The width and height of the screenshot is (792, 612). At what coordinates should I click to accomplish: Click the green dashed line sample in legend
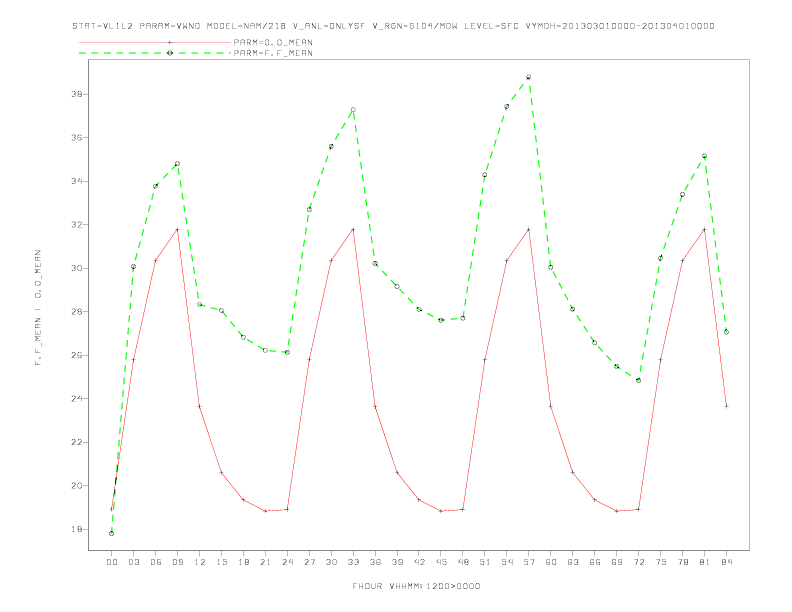[x=155, y=53]
